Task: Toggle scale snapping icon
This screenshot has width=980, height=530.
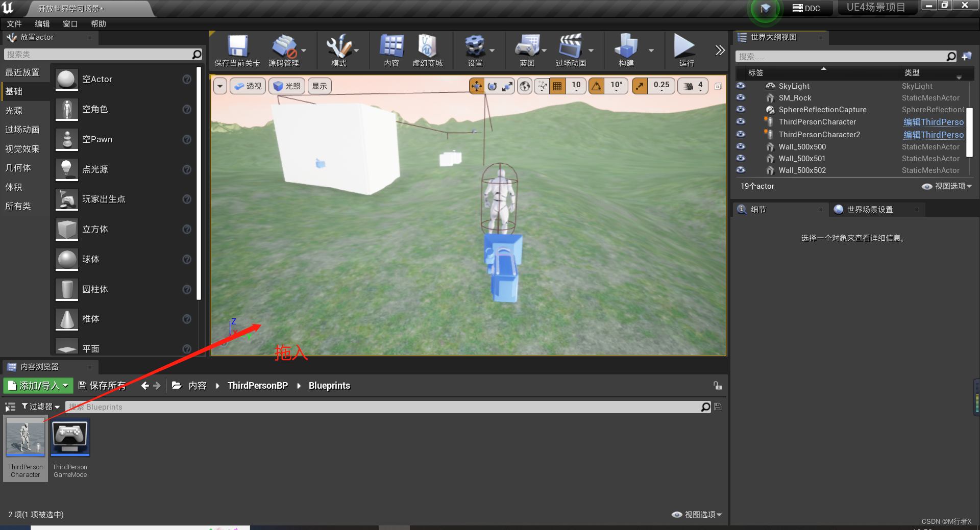Action: [x=640, y=86]
